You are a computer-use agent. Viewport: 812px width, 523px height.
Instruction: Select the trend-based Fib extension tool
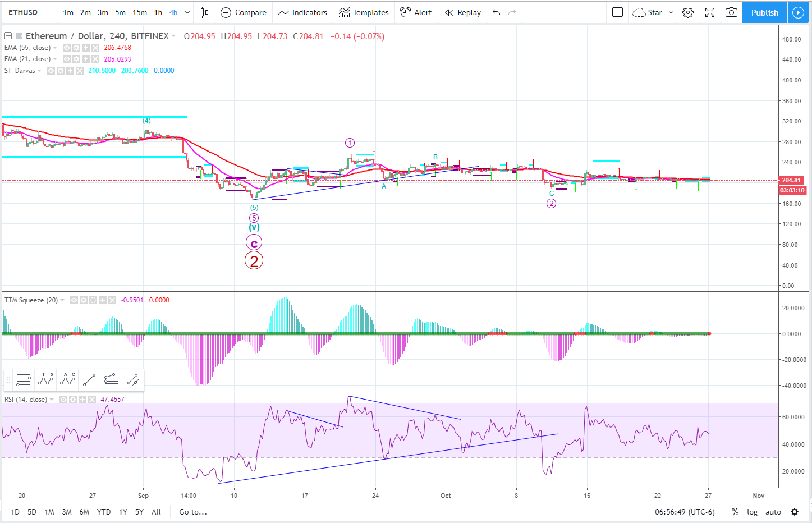[x=111, y=380]
